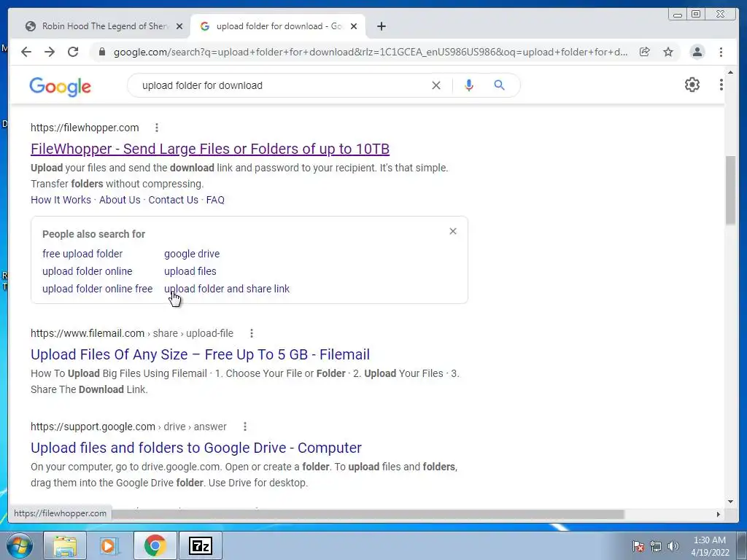Search for upload files suggestion
747x560 pixels.
(x=190, y=271)
